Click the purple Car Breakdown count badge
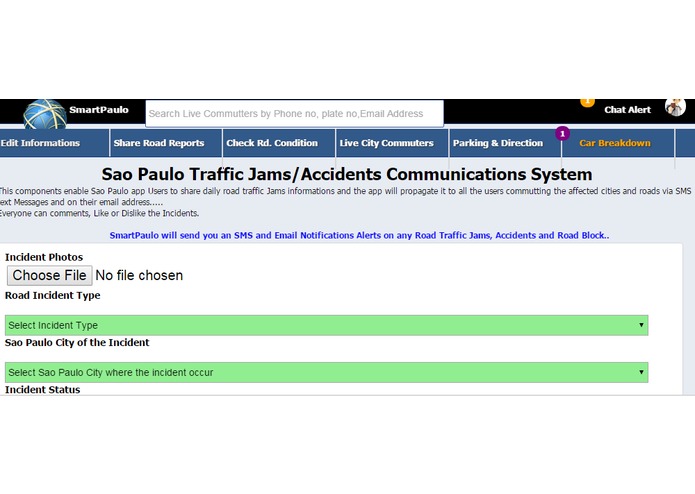 [x=562, y=133]
